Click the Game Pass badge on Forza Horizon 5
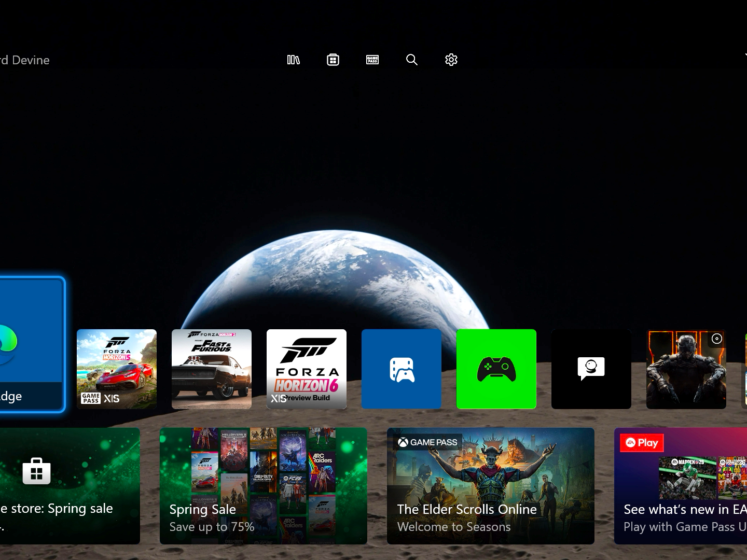The image size is (747, 560). click(91, 398)
